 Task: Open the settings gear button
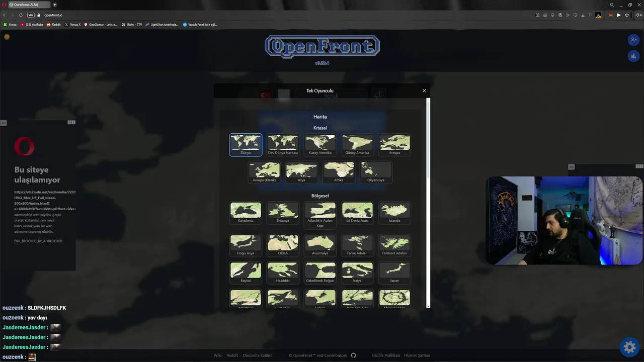point(629,347)
